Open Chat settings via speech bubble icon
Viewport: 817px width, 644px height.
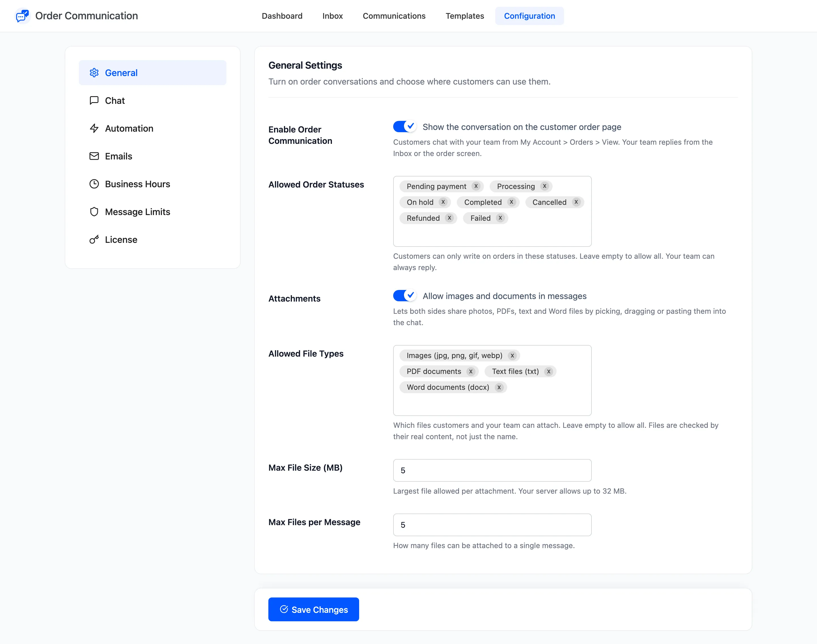[94, 100]
